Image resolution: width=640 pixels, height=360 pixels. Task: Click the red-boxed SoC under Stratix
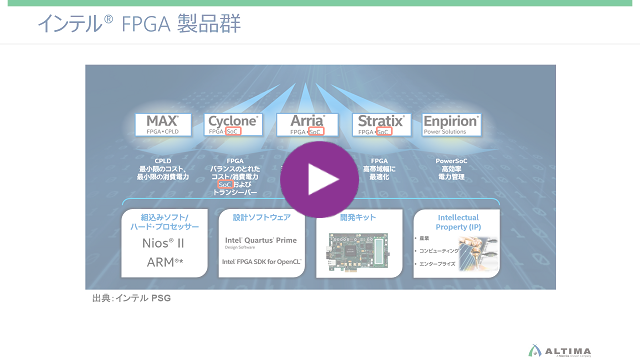[x=384, y=131]
